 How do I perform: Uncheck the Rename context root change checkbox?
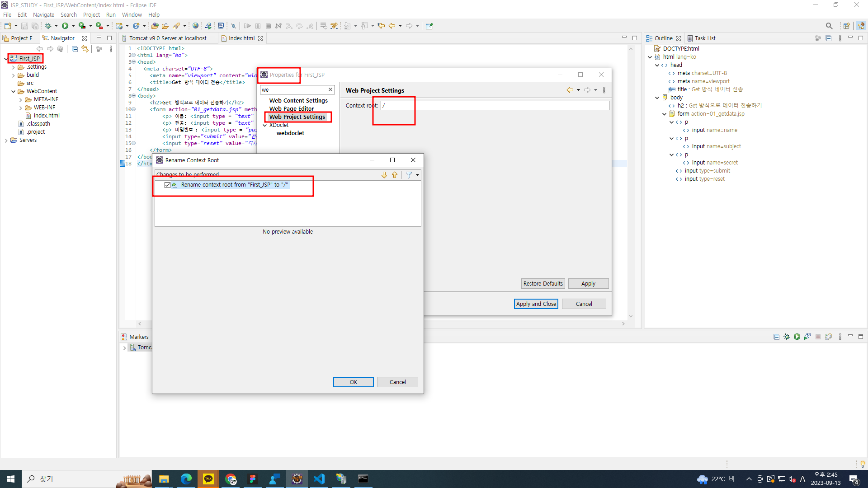pyautogui.click(x=168, y=185)
